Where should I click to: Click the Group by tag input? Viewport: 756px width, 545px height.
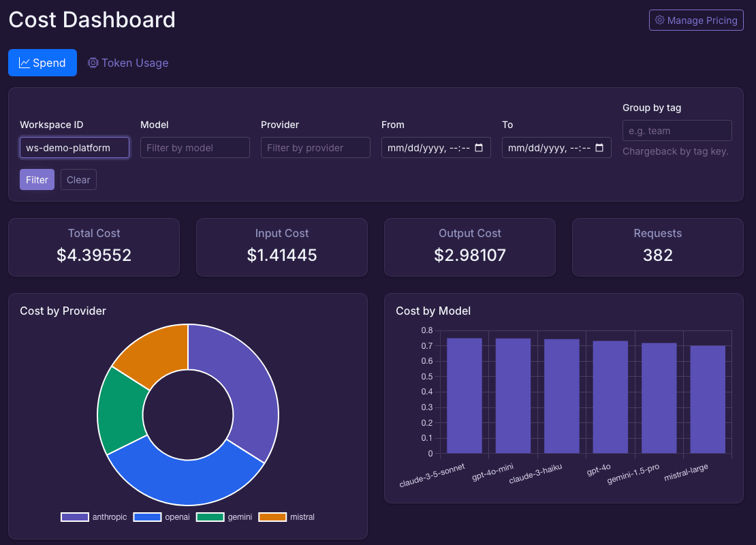[677, 131]
